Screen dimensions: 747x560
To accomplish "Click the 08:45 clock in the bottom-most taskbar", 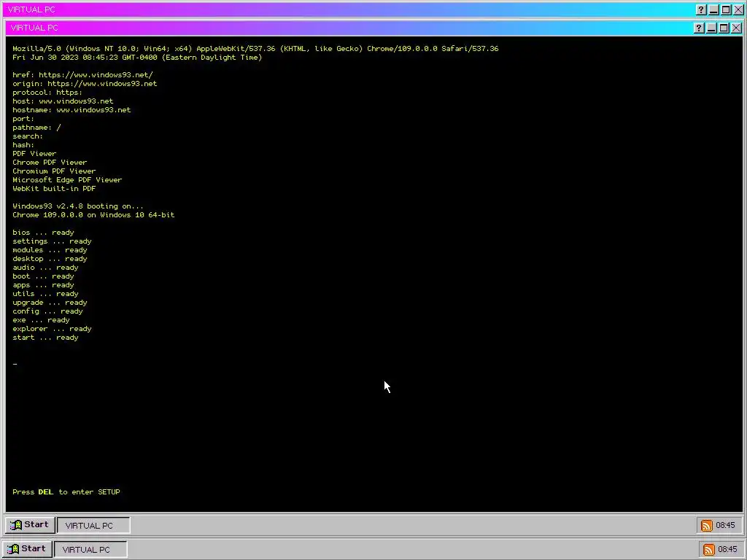I will (x=727, y=549).
